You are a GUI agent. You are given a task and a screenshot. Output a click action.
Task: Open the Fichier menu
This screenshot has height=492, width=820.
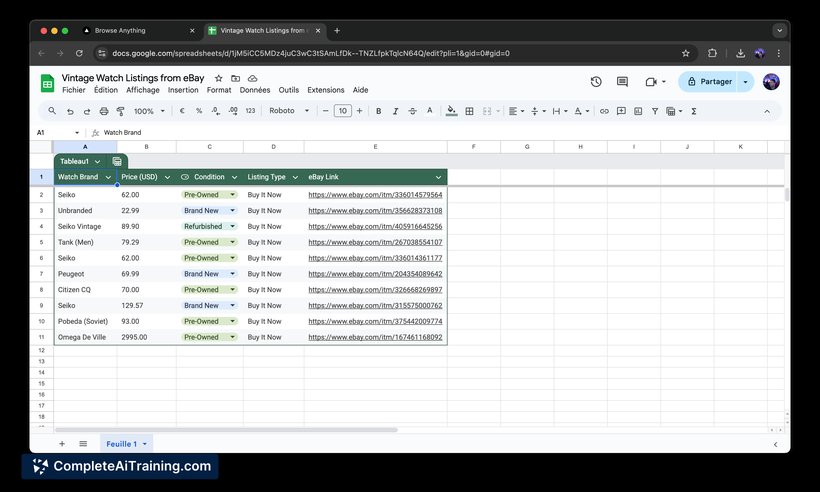[74, 90]
